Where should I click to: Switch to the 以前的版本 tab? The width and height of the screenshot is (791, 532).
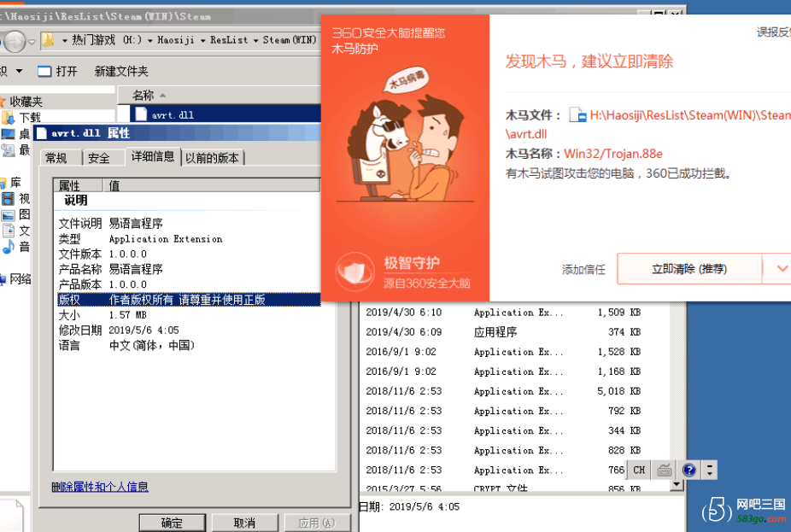[213, 158]
